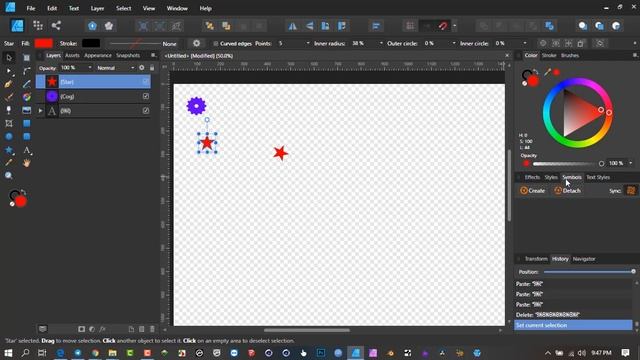Open Windows Start menu
The image size is (640, 360).
pyautogui.click(x=8, y=353)
